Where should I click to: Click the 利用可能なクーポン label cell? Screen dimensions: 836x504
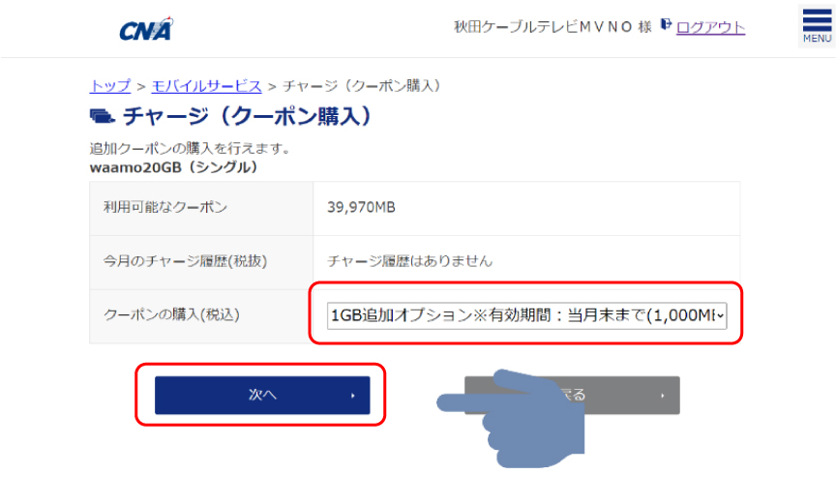pos(201,208)
